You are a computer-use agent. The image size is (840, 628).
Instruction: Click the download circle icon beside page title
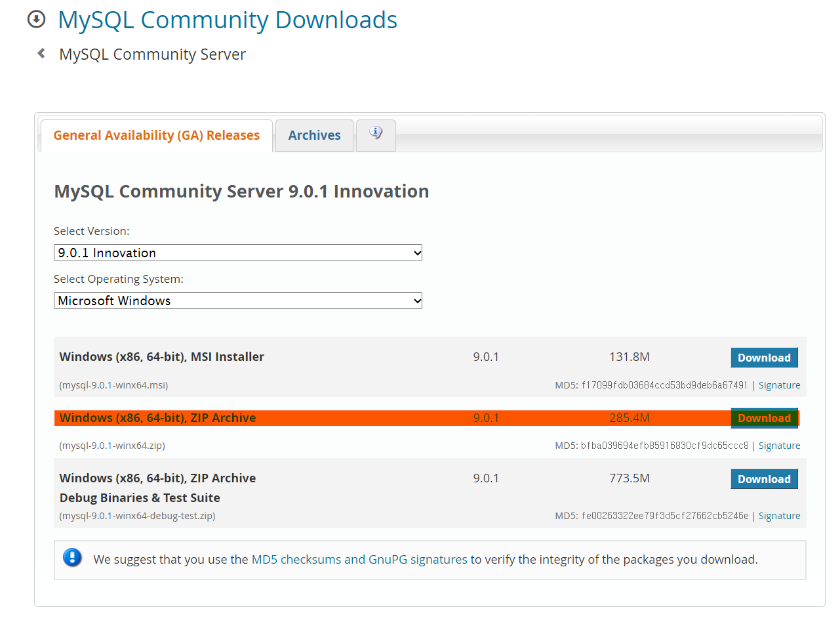tap(37, 20)
